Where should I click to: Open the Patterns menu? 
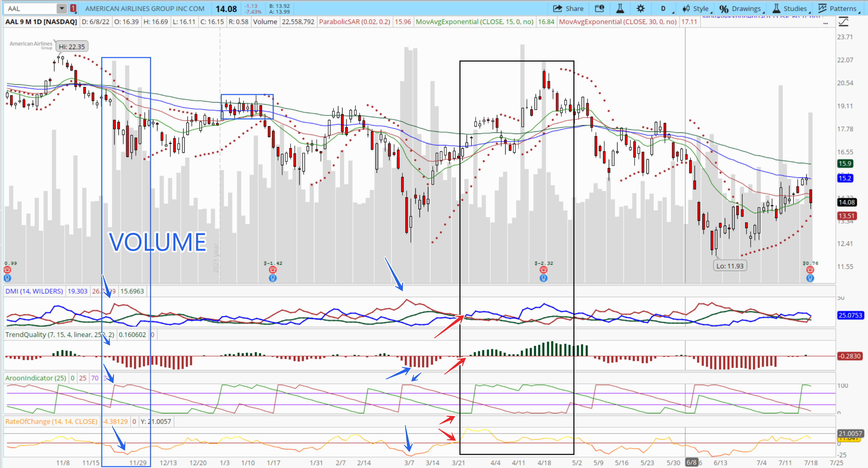tap(838, 8)
